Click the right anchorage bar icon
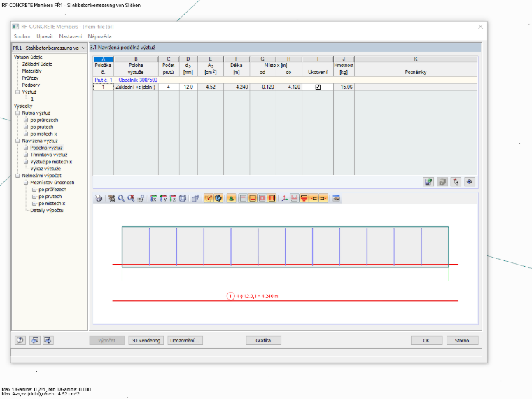 point(323,199)
